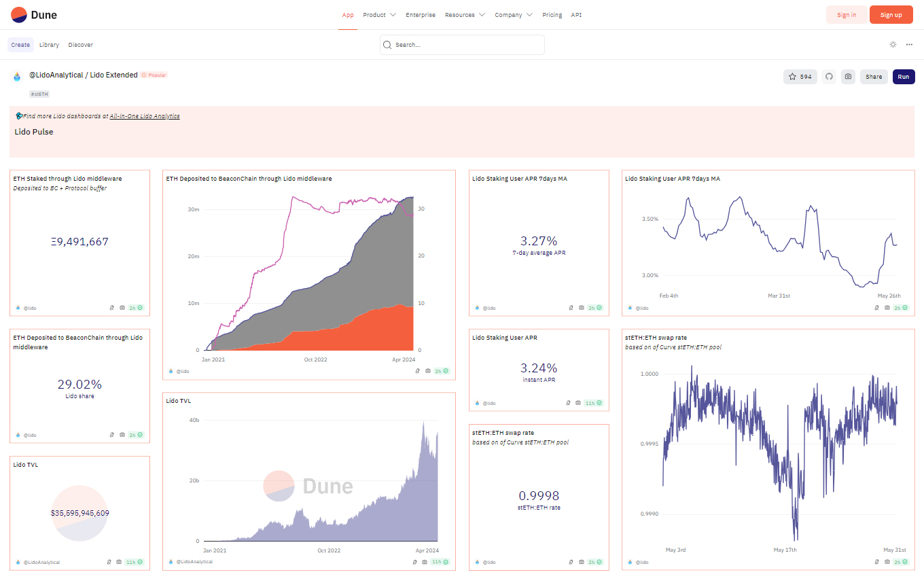This screenshot has height=583, width=924.
Task: Open query link icon on 0.9998 rate card
Action: pos(571,562)
